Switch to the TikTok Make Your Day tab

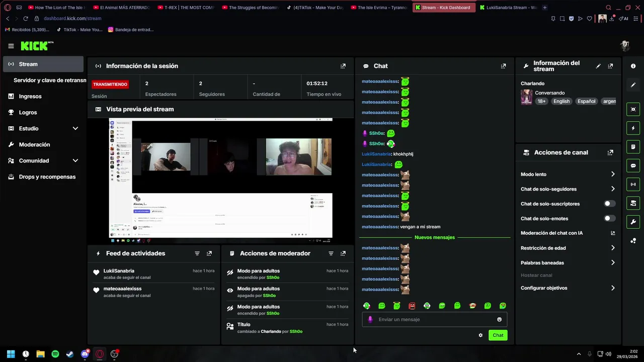[314, 8]
